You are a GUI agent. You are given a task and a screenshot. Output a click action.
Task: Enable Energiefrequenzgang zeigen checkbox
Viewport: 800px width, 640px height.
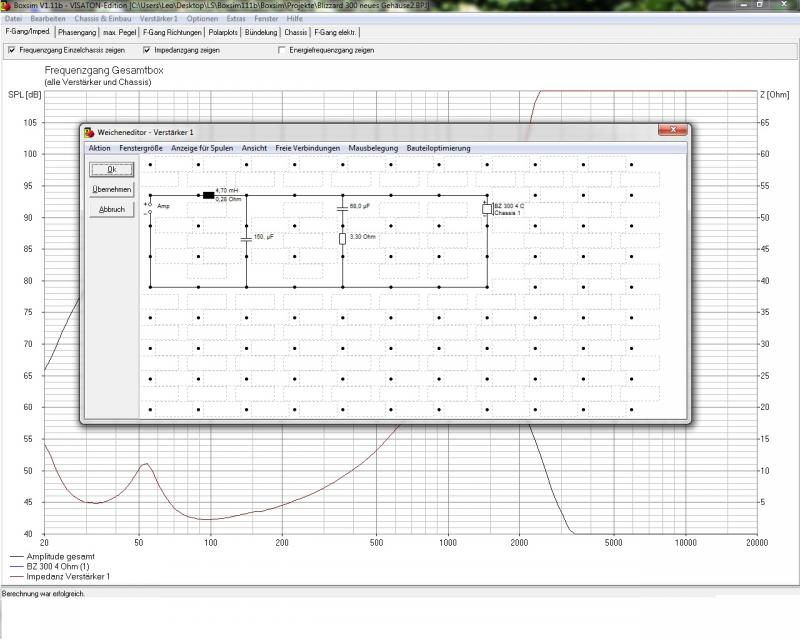pyautogui.click(x=280, y=50)
